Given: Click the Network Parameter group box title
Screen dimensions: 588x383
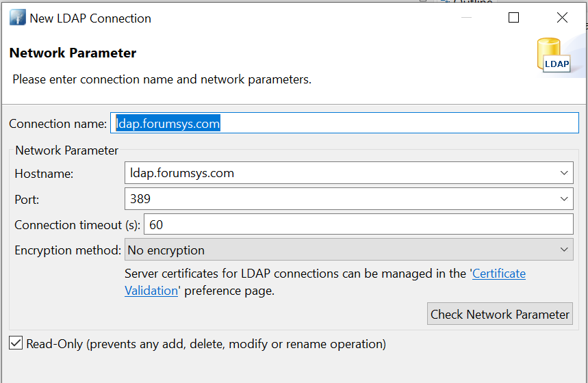Looking at the screenshot, I should pyautogui.click(x=67, y=150).
